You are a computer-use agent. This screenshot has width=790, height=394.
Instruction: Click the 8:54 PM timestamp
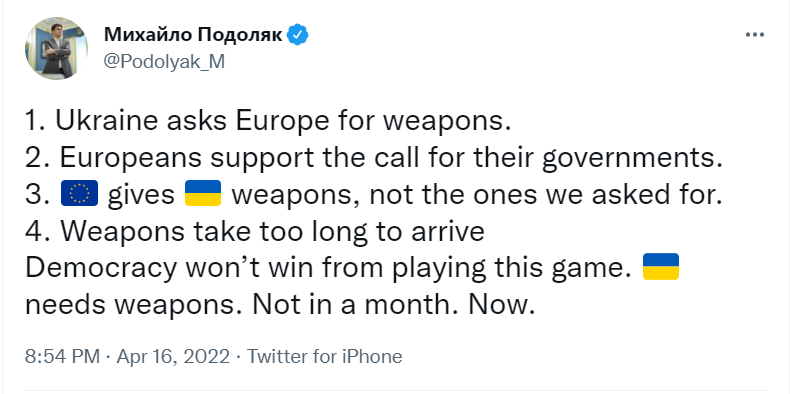(x=62, y=357)
